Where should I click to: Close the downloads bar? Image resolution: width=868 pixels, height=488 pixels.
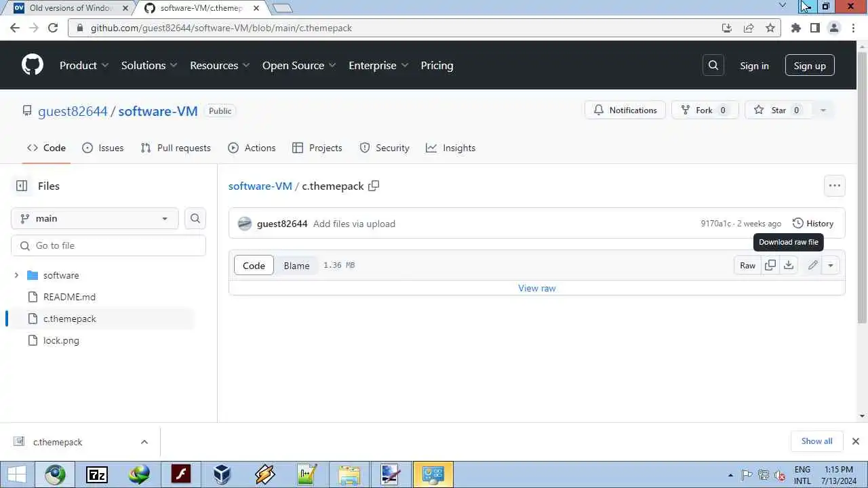pos(855,441)
